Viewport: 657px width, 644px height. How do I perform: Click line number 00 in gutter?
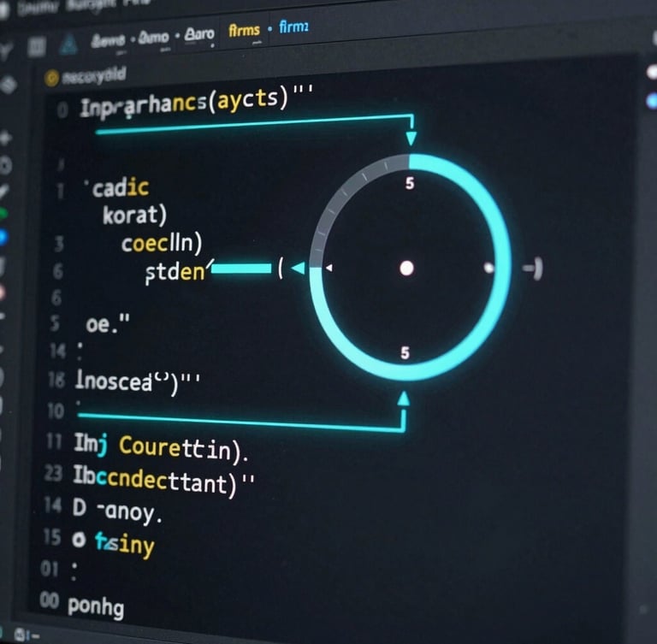point(50,601)
